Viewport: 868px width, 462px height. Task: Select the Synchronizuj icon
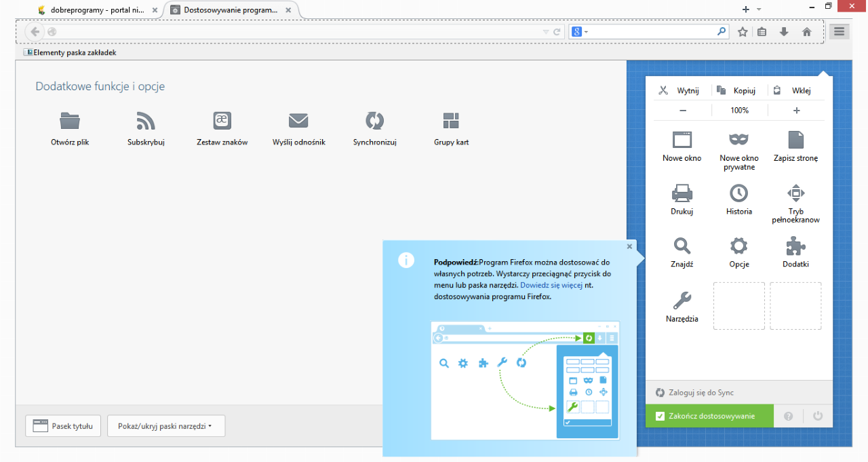point(374,122)
